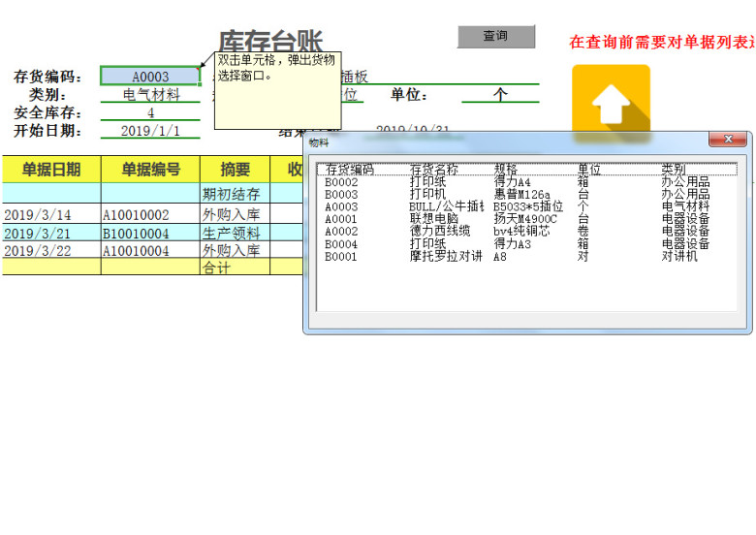The height and width of the screenshot is (535, 756).
Task: Click the 单据日期 column header
Action: [x=51, y=170]
